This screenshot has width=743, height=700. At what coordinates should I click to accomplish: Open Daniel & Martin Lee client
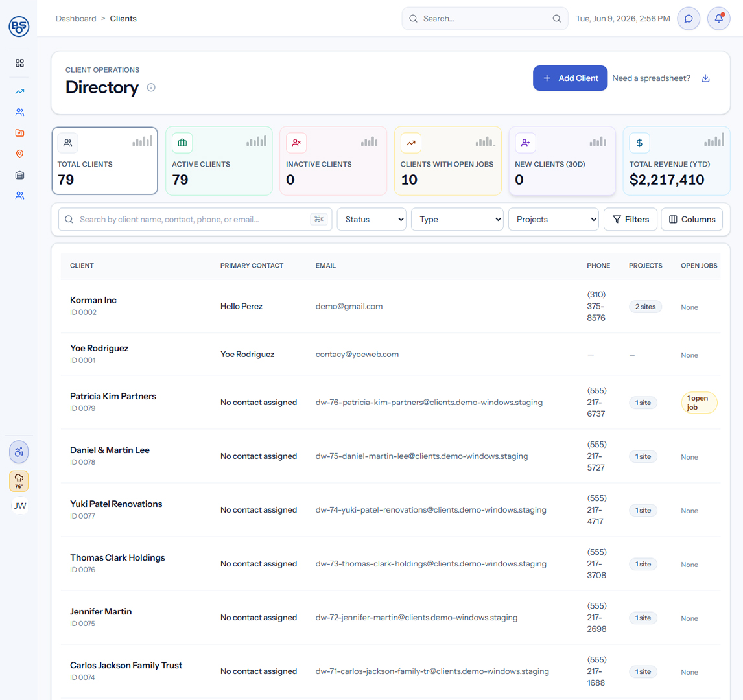110,450
